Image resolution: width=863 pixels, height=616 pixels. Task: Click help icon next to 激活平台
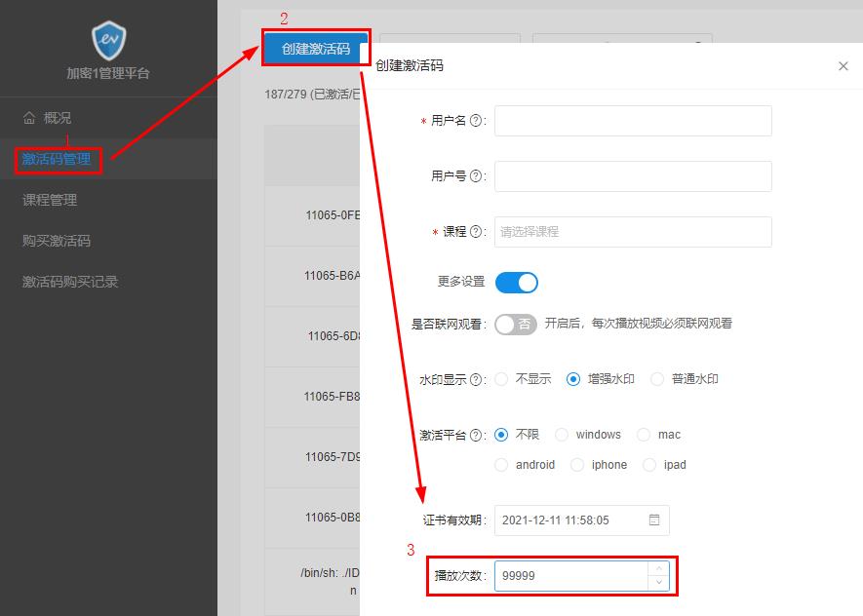click(x=477, y=435)
